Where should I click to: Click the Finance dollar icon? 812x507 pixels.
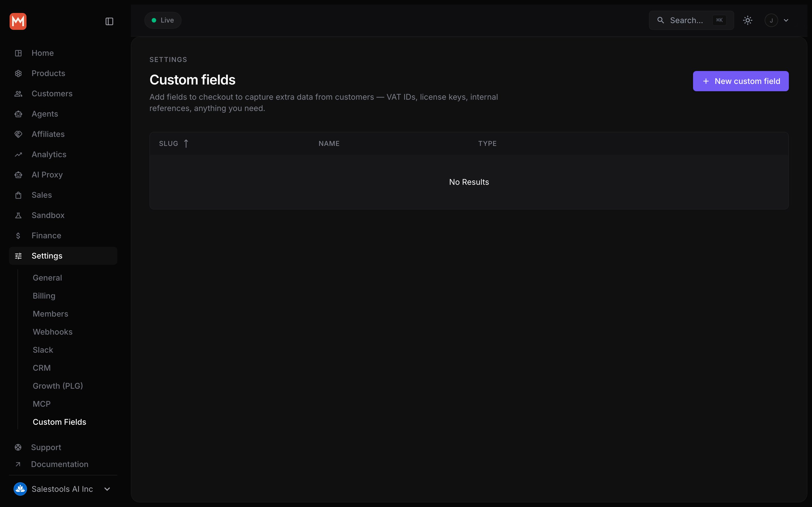[18, 236]
